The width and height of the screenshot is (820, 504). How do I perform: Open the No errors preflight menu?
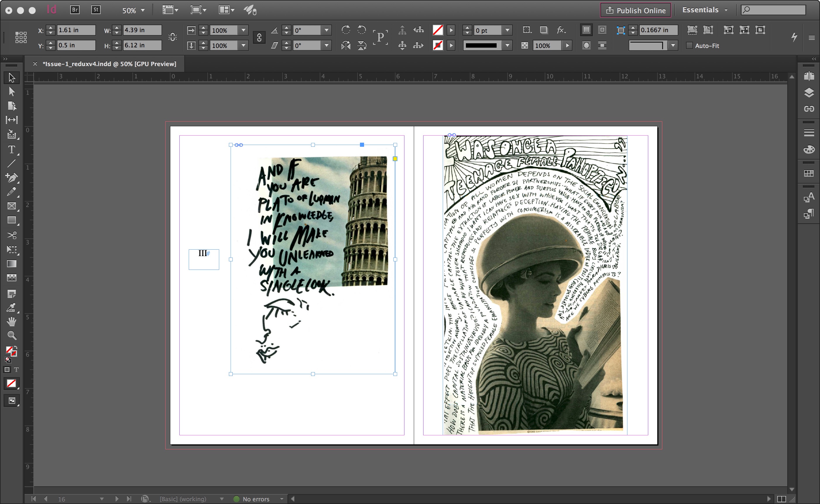(x=282, y=499)
